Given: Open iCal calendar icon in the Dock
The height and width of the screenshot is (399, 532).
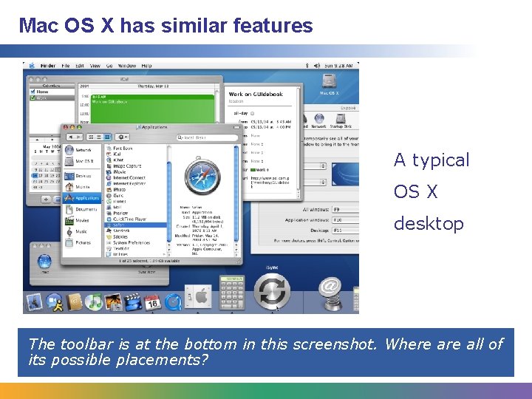Looking at the screenshot, I should pos(153,302).
